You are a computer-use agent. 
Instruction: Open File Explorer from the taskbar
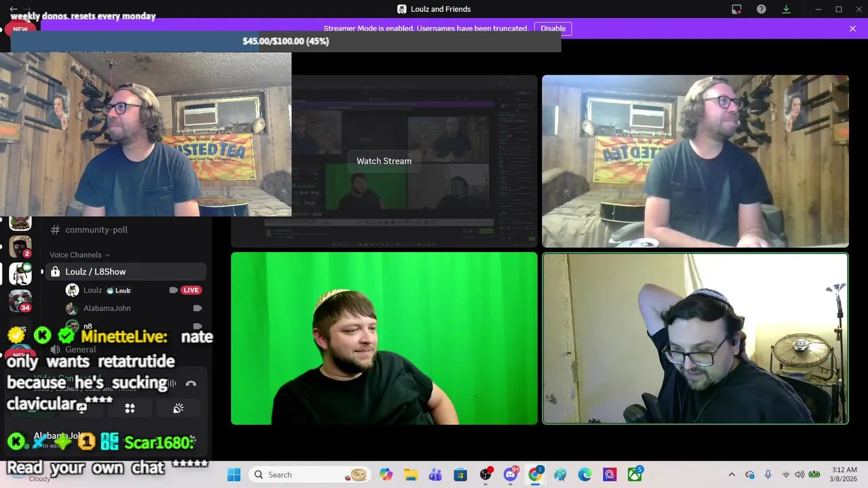point(411,474)
